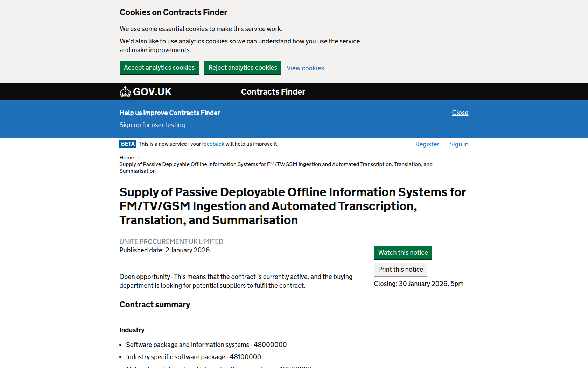Open the feedback link in the beta banner

pyautogui.click(x=213, y=144)
